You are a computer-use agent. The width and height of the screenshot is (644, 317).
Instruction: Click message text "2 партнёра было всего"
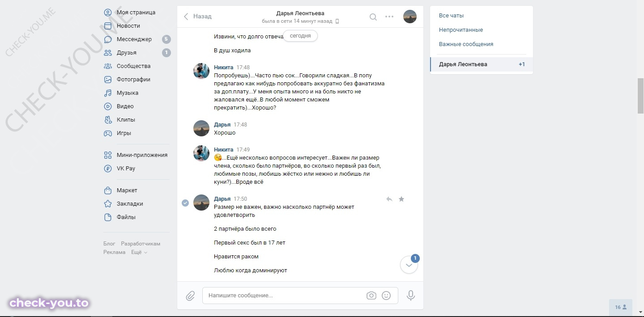pos(245,229)
